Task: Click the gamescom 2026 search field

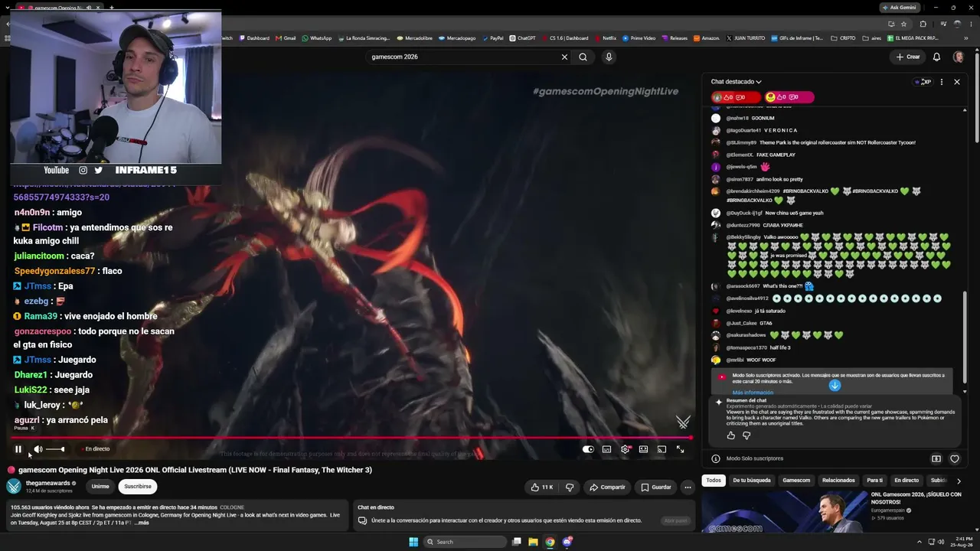Action: coord(463,57)
